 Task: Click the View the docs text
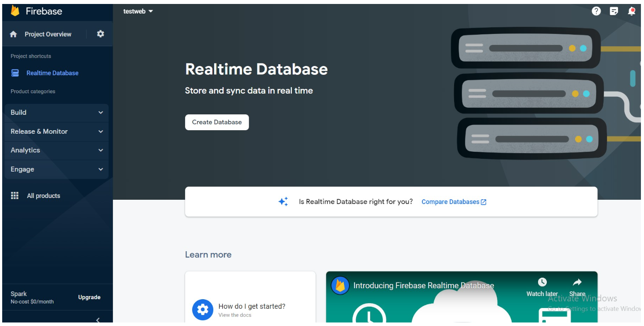pos(235,315)
